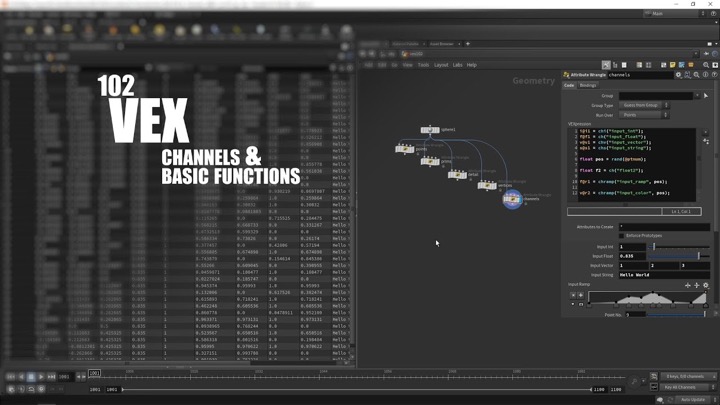The height and width of the screenshot is (405, 720).
Task: Open Key All Channels dropdown
Action: (688, 388)
